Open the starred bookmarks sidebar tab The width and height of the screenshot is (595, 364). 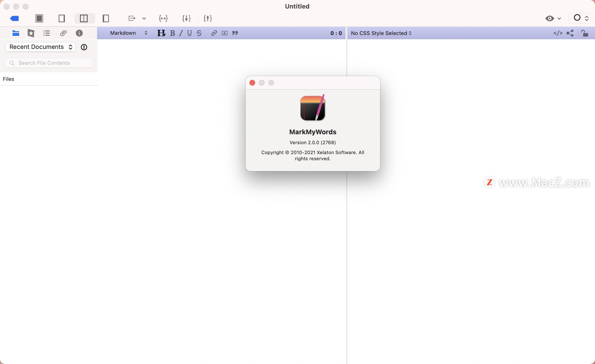pyautogui.click(x=31, y=33)
